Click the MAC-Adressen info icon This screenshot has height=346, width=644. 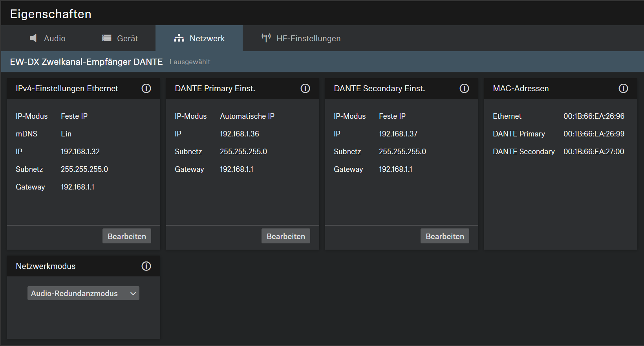[x=623, y=88]
